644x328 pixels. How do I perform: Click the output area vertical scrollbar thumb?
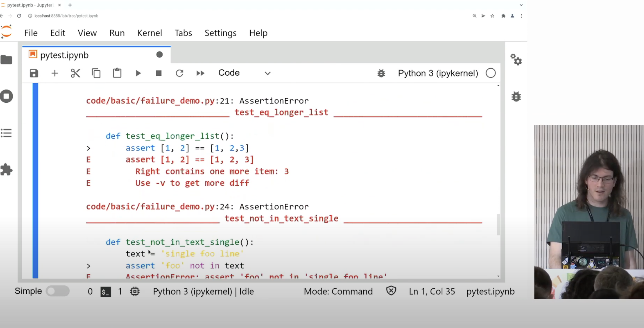click(498, 224)
